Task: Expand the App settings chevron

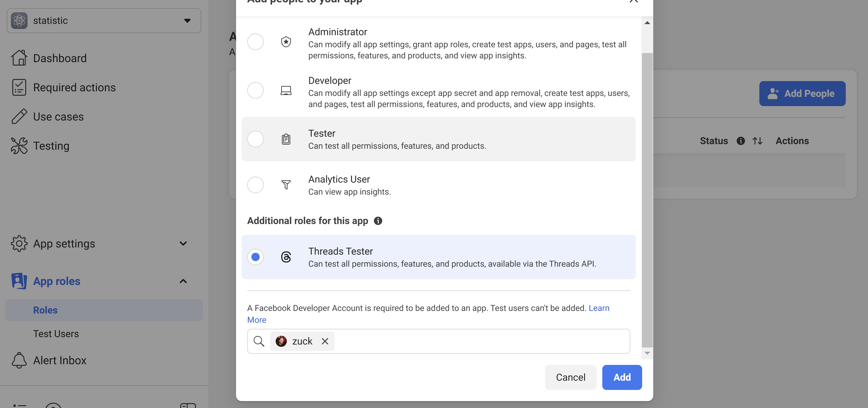Action: tap(183, 243)
